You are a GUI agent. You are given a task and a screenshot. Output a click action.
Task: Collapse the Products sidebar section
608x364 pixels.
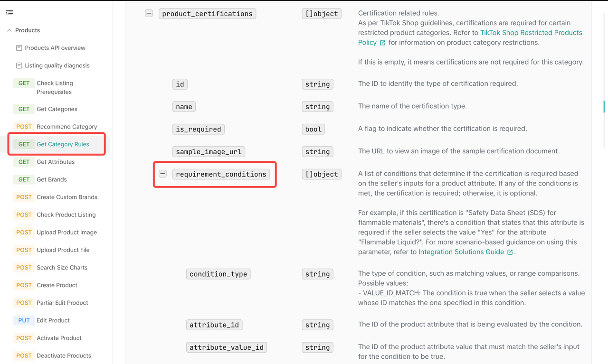click(x=9, y=30)
